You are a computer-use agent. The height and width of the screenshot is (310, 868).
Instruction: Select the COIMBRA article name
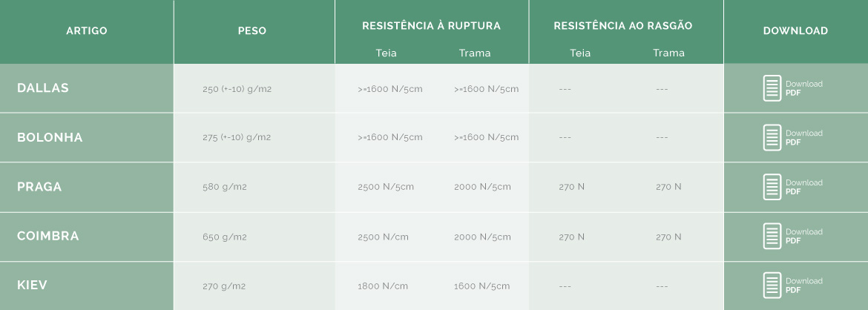tap(48, 236)
